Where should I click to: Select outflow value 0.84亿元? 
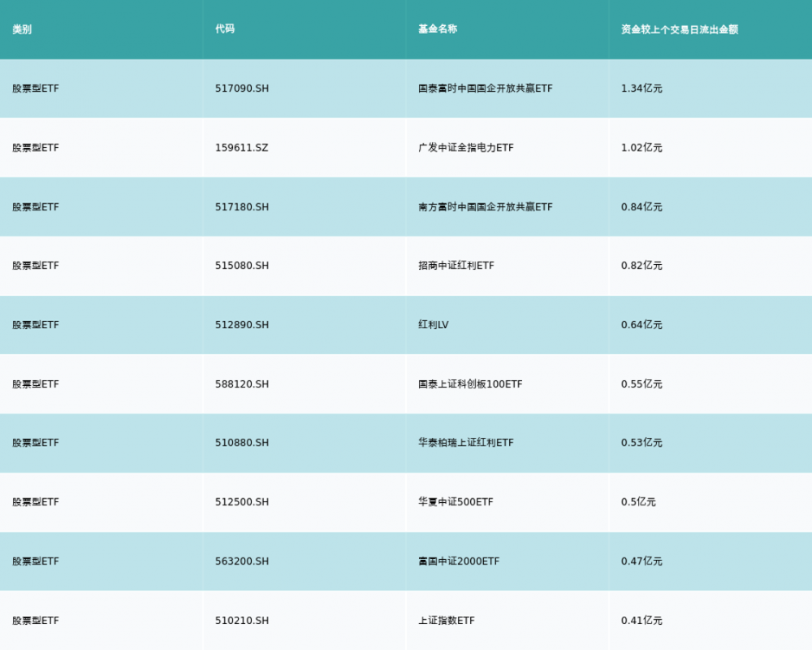(641, 207)
